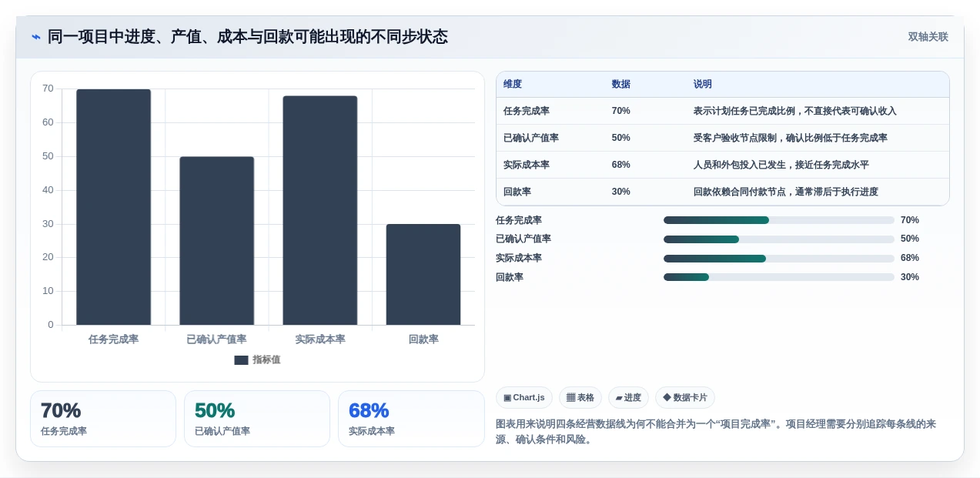The image size is (980, 478).
Task: Click the 30% cell in the table
Action: (621, 192)
